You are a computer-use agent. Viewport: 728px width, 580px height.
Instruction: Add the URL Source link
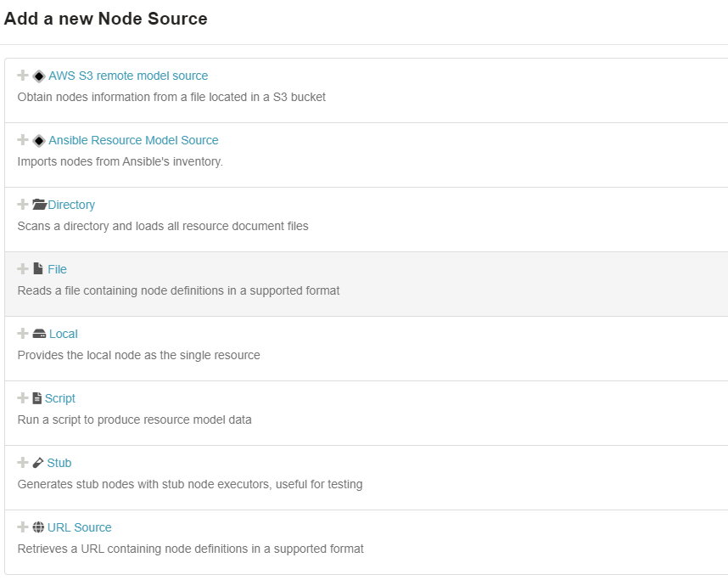[x=80, y=527]
